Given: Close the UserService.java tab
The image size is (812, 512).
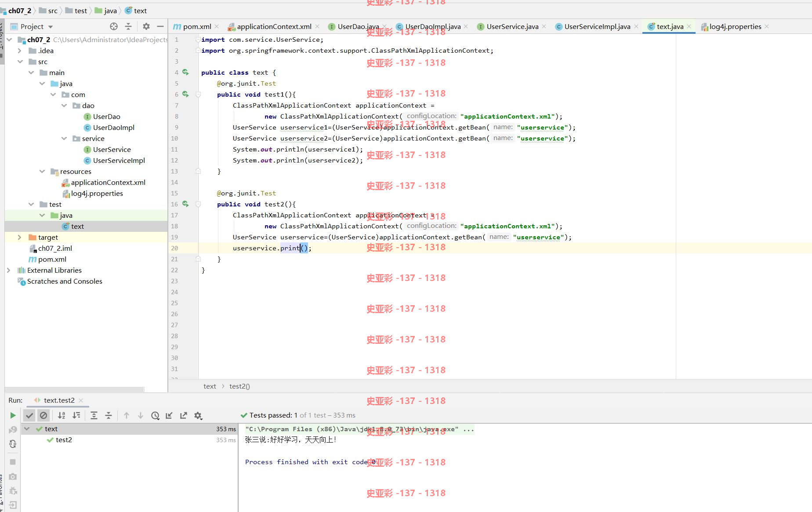Looking at the screenshot, I should (544, 27).
